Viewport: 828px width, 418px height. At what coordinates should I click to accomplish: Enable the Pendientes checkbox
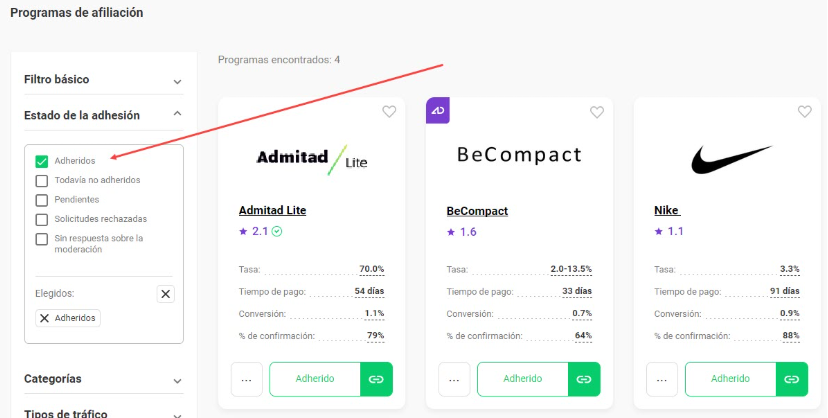pos(42,200)
